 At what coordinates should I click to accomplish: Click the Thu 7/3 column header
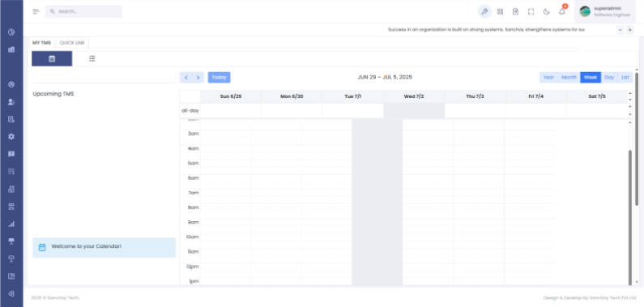tap(475, 96)
